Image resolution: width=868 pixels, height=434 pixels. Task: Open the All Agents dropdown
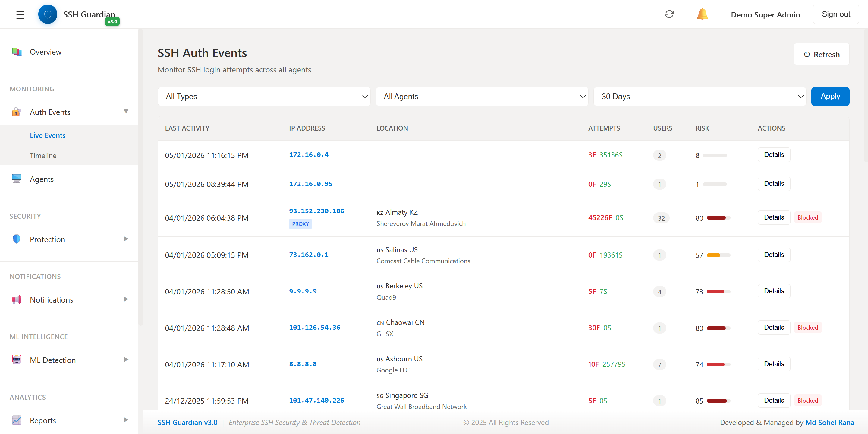tap(482, 97)
